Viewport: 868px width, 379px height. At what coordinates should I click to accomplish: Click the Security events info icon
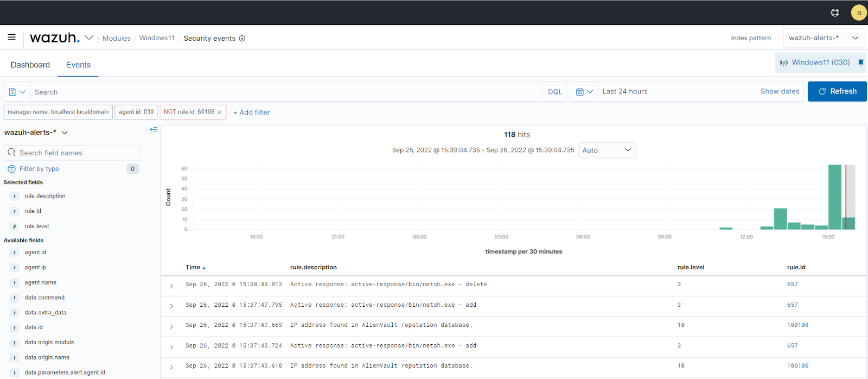(242, 39)
